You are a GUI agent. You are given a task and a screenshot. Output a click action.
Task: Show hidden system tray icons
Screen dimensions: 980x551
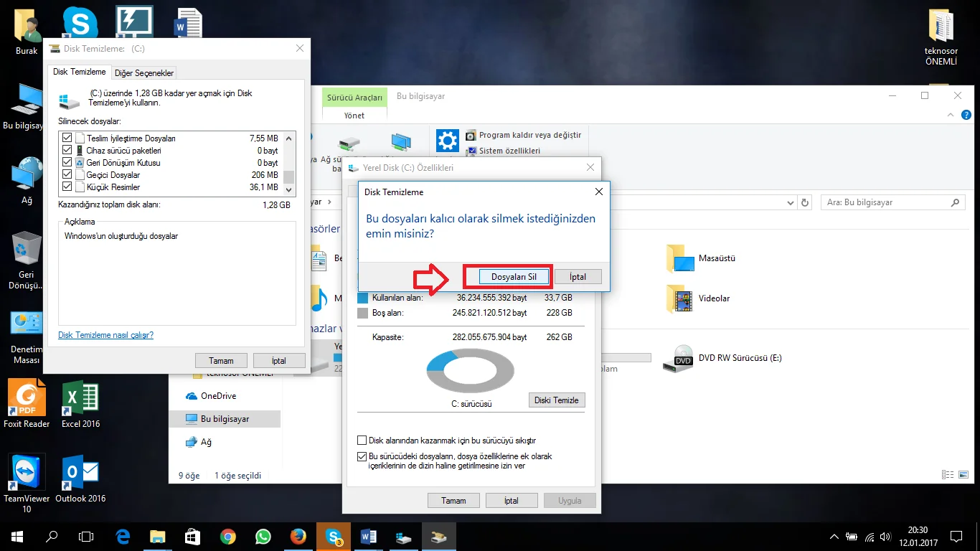click(x=834, y=537)
